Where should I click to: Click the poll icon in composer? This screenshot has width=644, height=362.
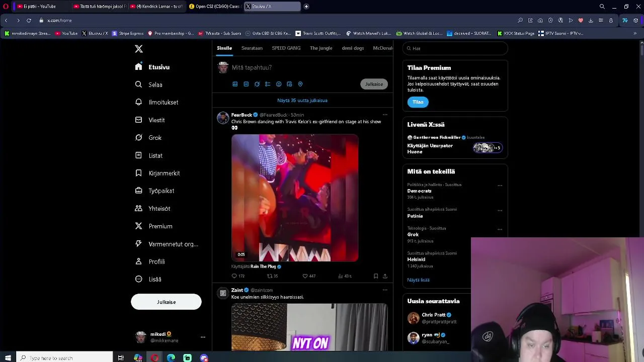tap(268, 84)
